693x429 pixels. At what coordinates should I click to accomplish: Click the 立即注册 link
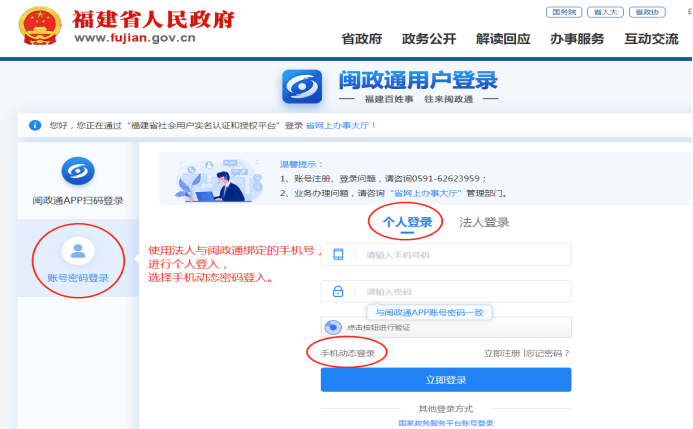pos(501,353)
